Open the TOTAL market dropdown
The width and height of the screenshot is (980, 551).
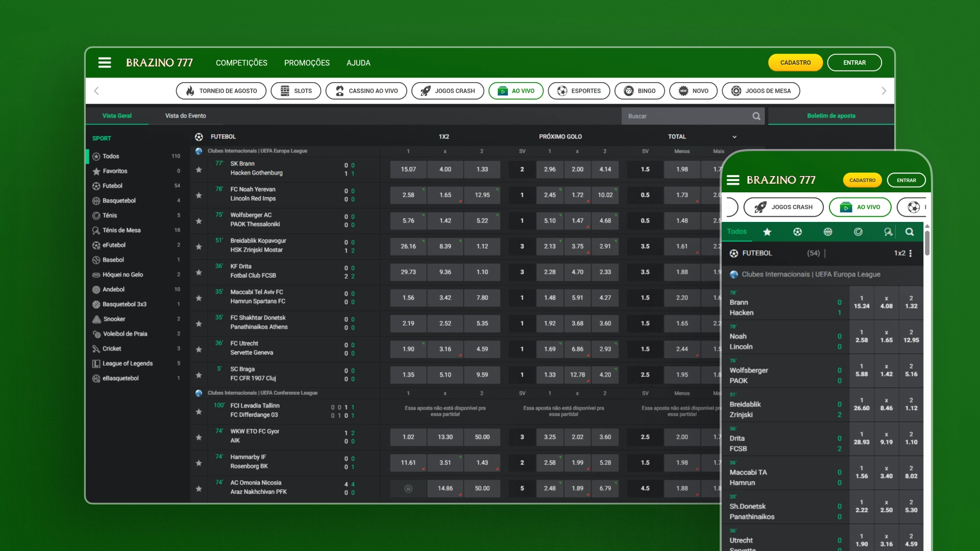pos(734,137)
